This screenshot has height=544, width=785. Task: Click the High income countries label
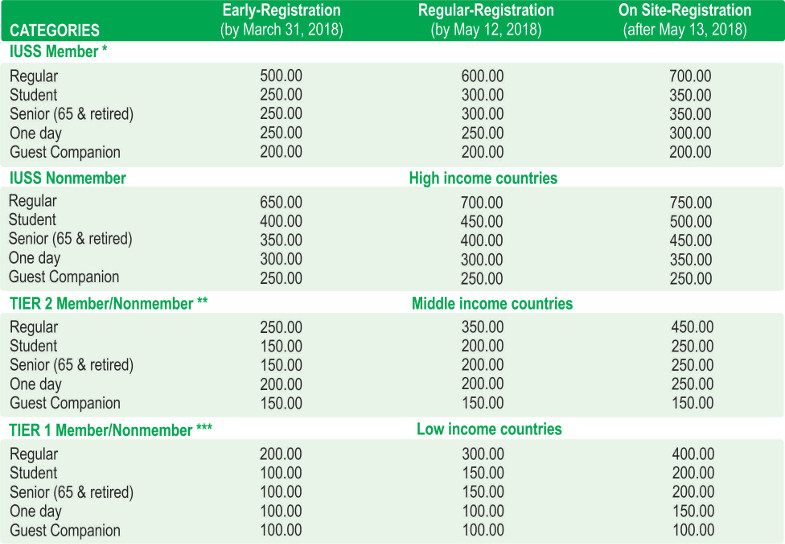point(483,178)
